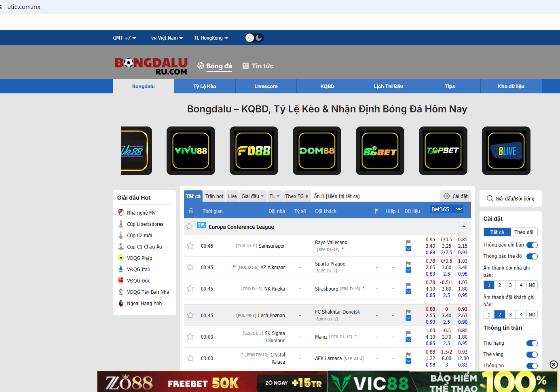
Task: Star the Crystal Palace match
Action: coord(190,358)
